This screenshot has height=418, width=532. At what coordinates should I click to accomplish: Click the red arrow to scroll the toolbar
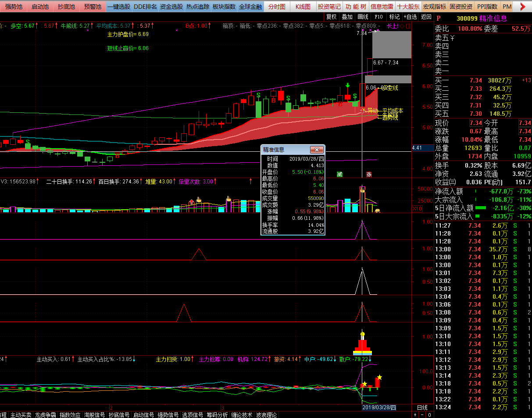[522, 7]
